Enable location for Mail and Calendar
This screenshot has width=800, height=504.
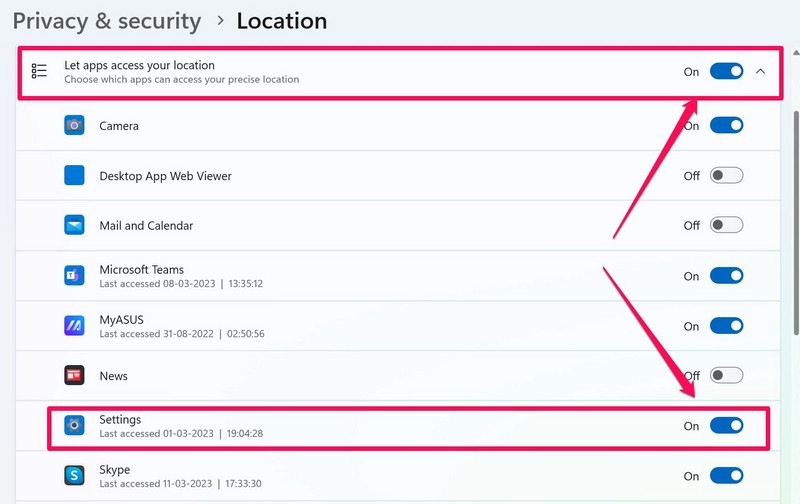point(726,226)
